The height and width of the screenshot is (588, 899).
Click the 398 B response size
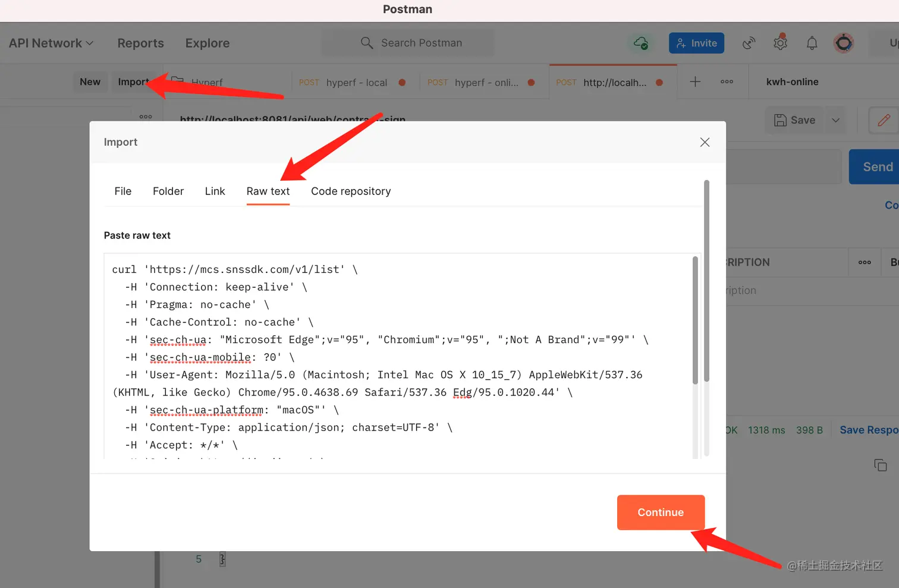(809, 430)
